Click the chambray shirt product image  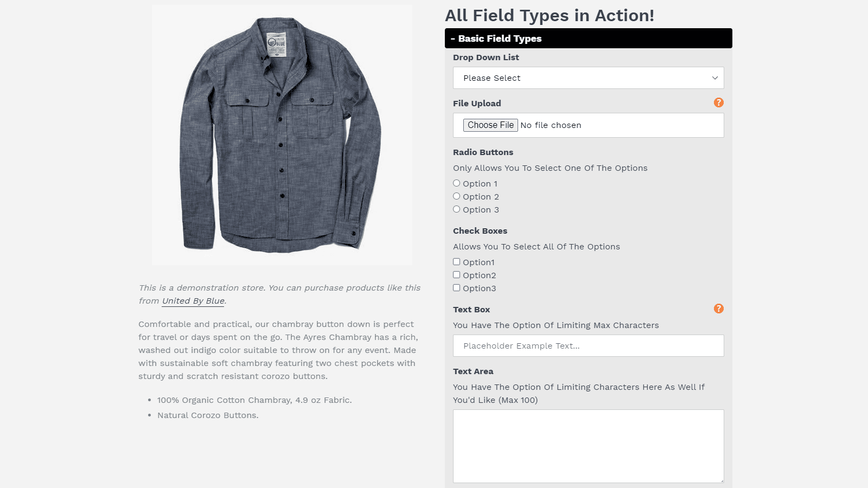point(282,134)
